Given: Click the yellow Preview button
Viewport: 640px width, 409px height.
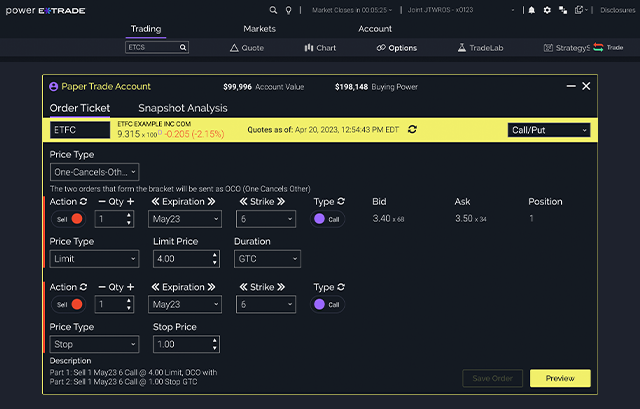Looking at the screenshot, I should pos(560,378).
